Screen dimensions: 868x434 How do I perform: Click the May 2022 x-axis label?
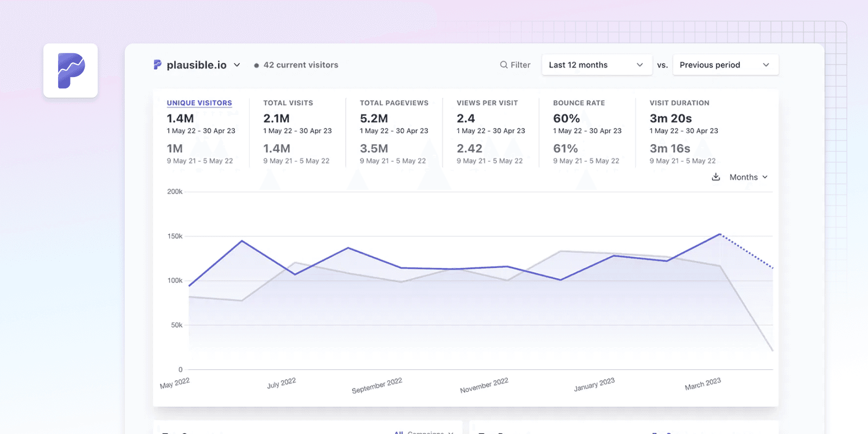click(175, 384)
